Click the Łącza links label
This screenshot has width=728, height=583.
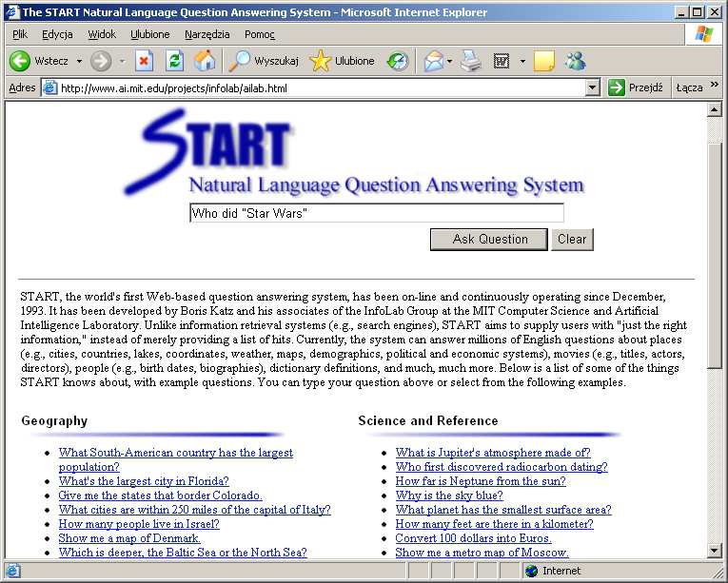click(x=689, y=87)
